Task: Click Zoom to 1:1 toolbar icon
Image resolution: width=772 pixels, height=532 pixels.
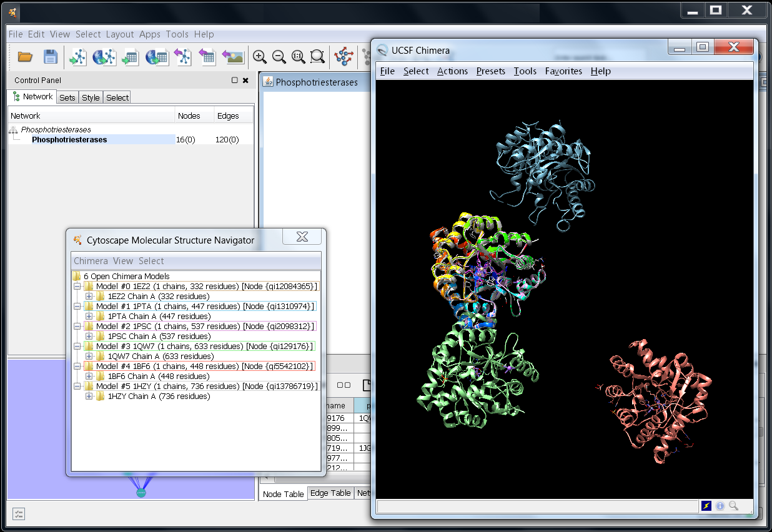Action: click(298, 57)
